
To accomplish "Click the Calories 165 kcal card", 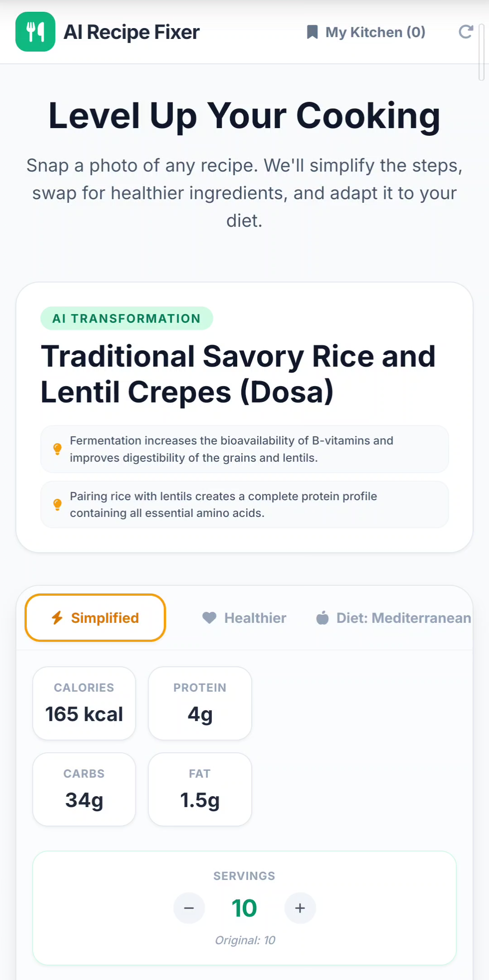I will point(84,703).
